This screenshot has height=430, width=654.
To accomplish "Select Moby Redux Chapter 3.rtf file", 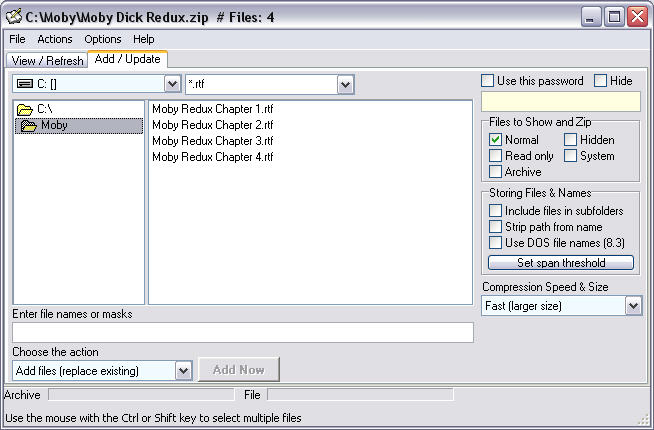I will [213, 141].
